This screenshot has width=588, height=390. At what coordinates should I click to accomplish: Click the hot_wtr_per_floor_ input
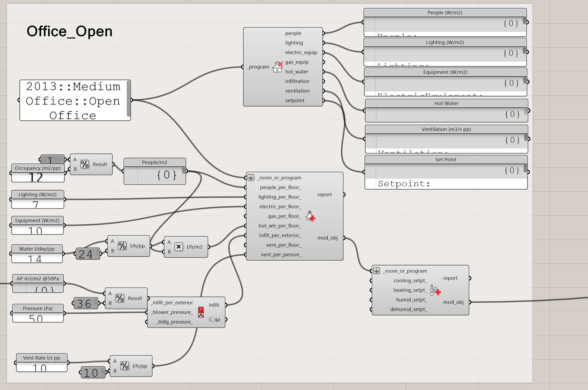coord(280,225)
